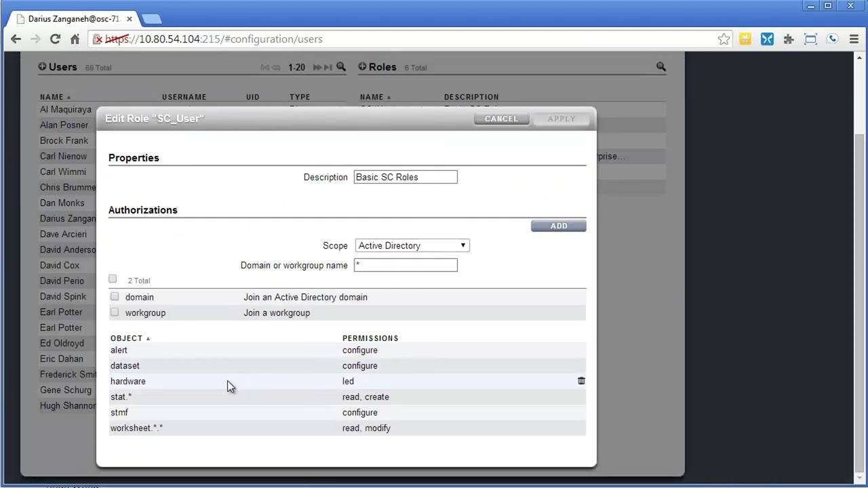Click the screen capture extension icon
The width and height of the screenshot is (868, 488).
(810, 39)
